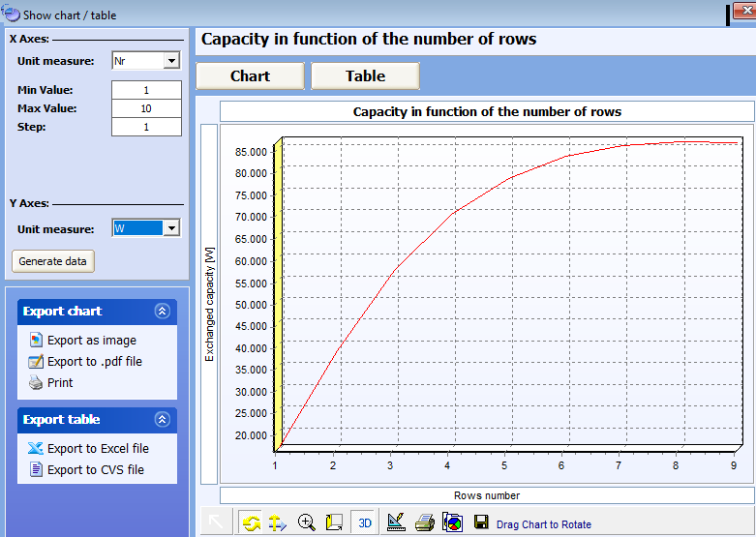
Task: Click the Export as image icon
Action: [x=36, y=340]
